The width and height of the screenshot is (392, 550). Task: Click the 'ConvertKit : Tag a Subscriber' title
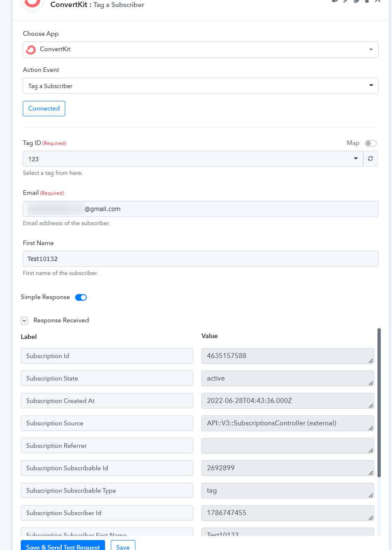(97, 5)
